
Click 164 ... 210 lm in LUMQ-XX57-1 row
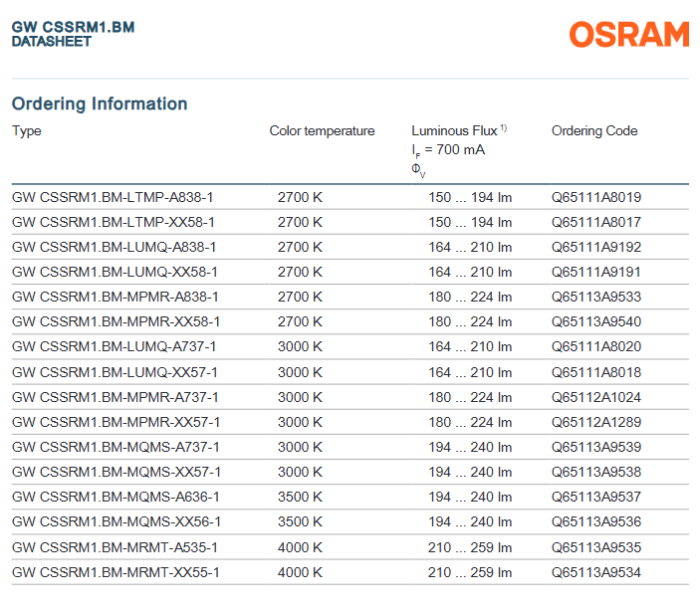(x=470, y=372)
